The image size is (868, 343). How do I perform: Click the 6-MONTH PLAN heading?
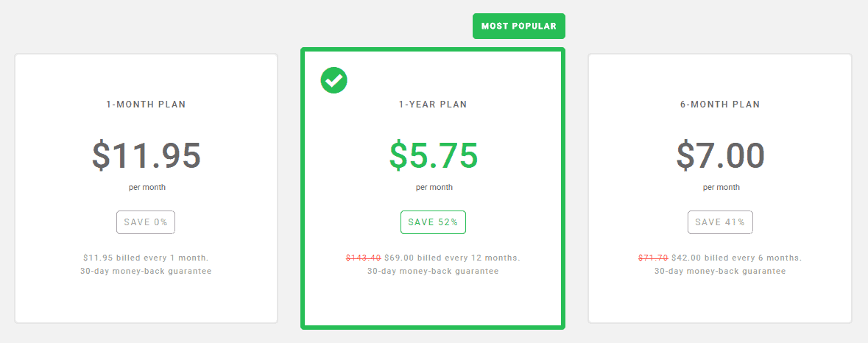[720, 104]
